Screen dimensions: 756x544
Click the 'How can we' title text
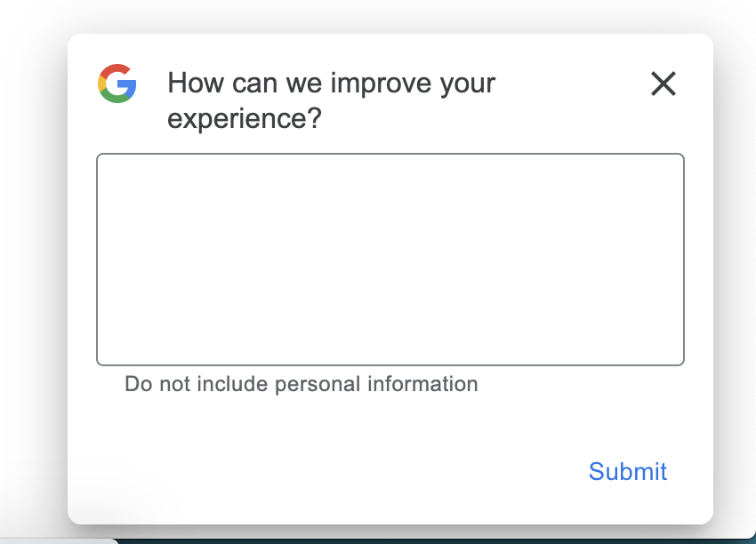point(245,83)
